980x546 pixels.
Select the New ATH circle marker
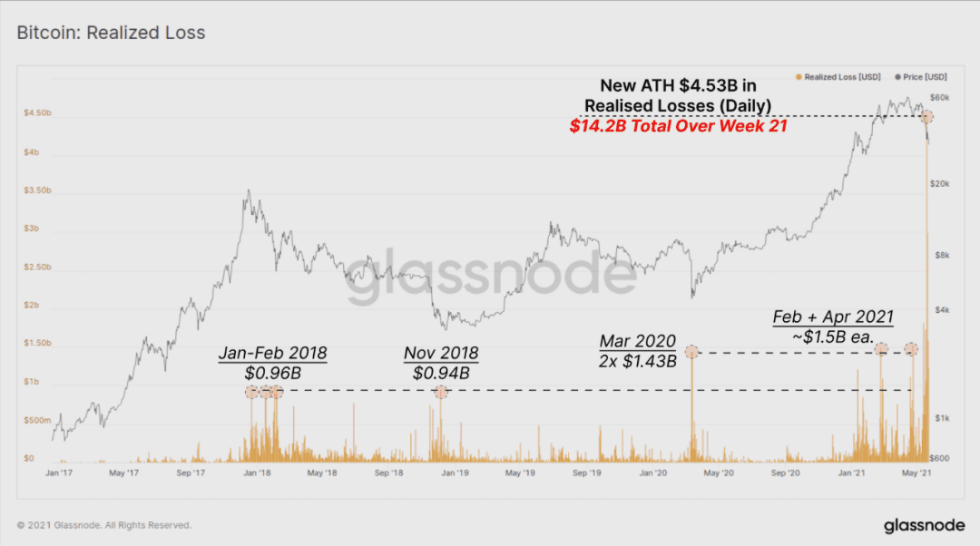tap(926, 116)
